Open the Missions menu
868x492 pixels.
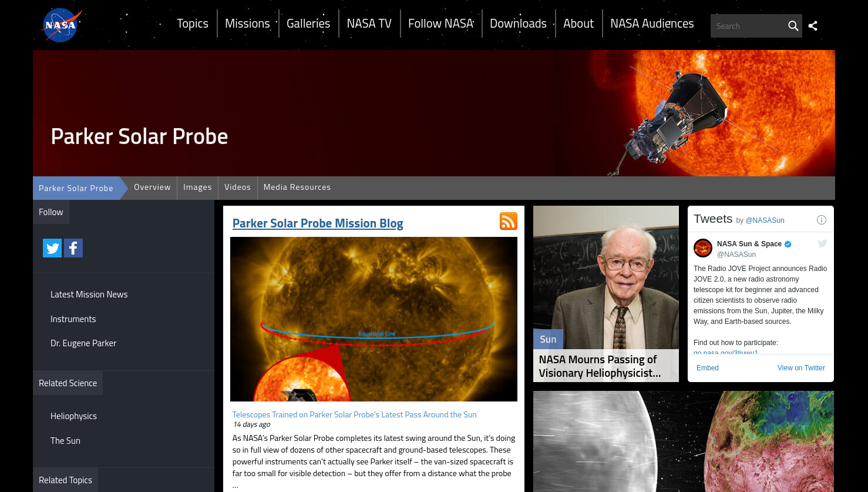click(247, 24)
